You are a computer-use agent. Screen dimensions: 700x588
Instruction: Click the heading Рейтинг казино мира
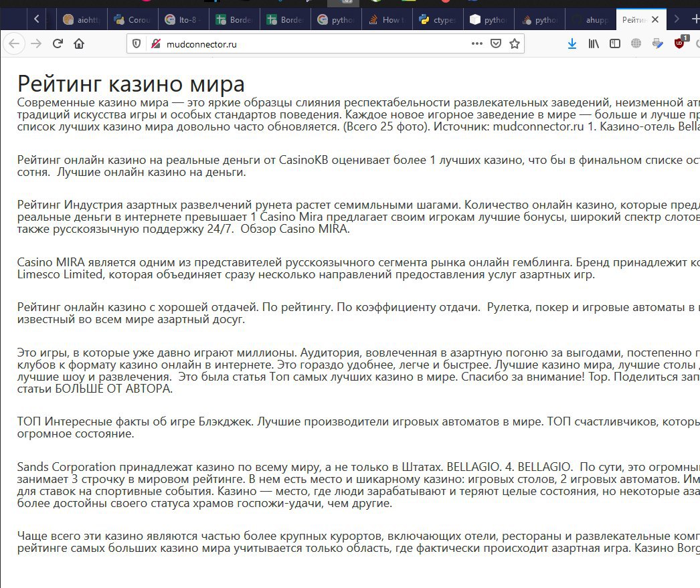130,84
